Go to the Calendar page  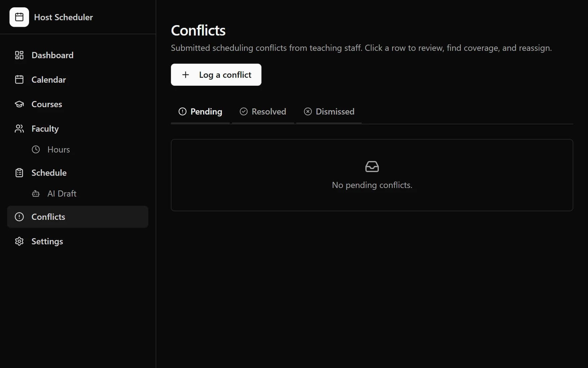78,80
